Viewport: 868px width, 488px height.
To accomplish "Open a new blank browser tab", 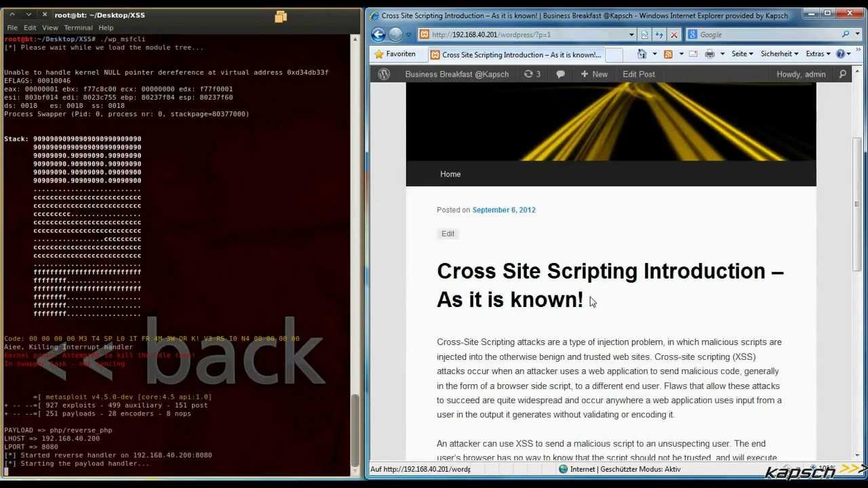I will [614, 55].
